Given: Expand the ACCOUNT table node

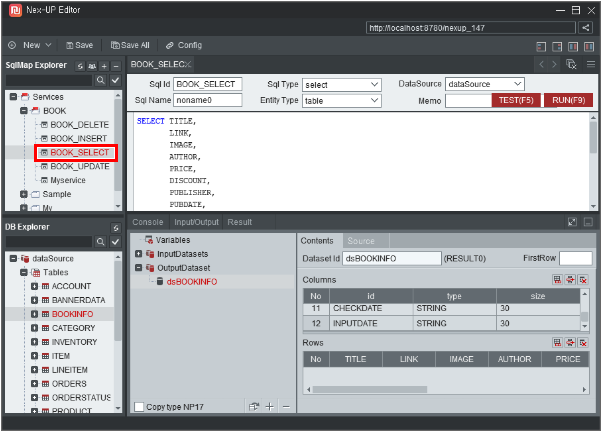Looking at the screenshot, I should pos(35,286).
